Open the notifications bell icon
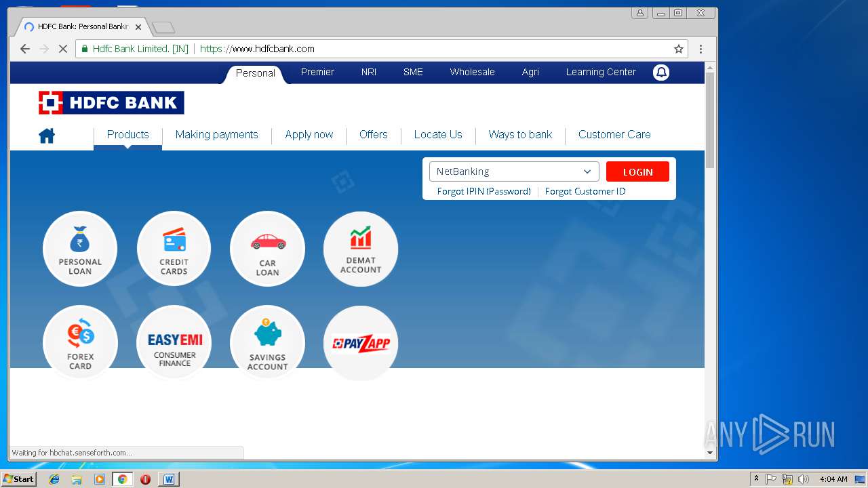This screenshot has height=488, width=868. 661,73
